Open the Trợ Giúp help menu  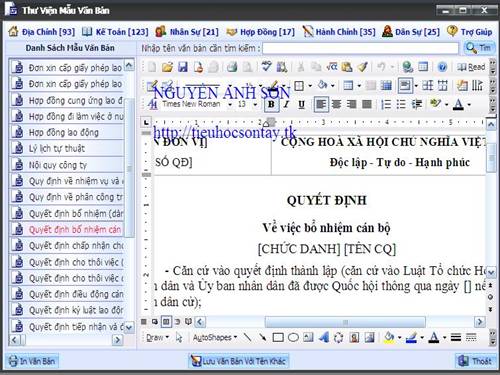pyautogui.click(x=469, y=32)
